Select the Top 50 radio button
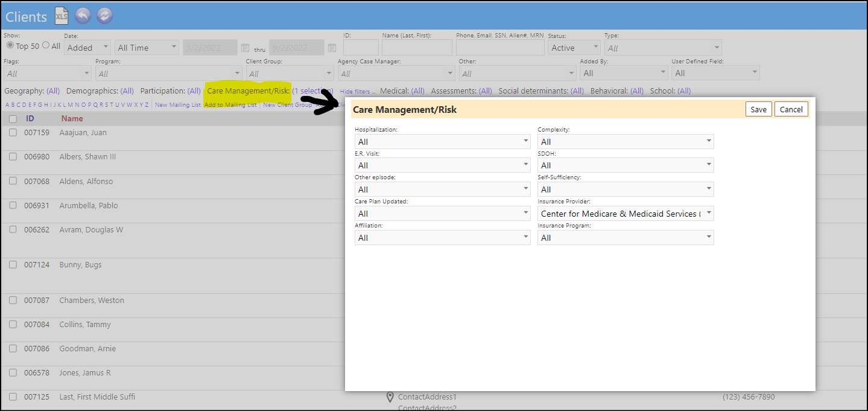 click(10, 45)
